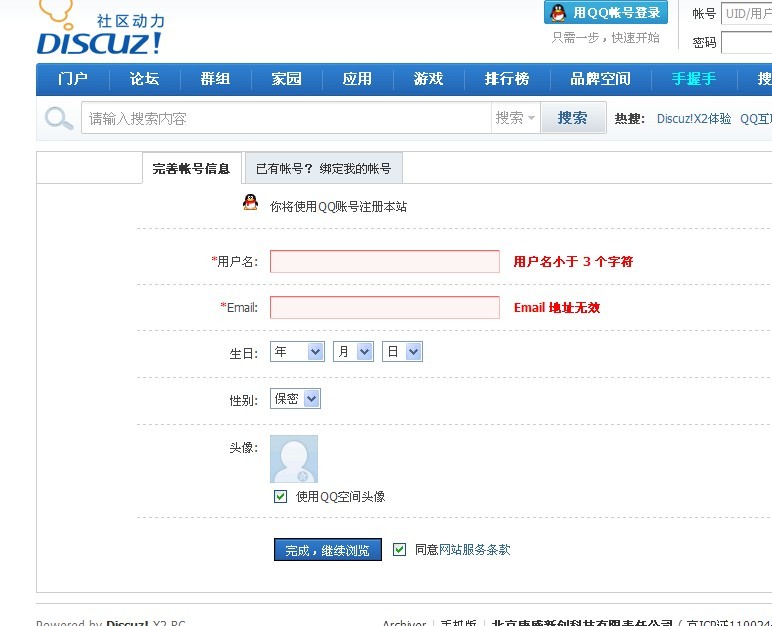Open the 门户 nav item
This screenshot has height=626, width=772.
click(x=73, y=79)
